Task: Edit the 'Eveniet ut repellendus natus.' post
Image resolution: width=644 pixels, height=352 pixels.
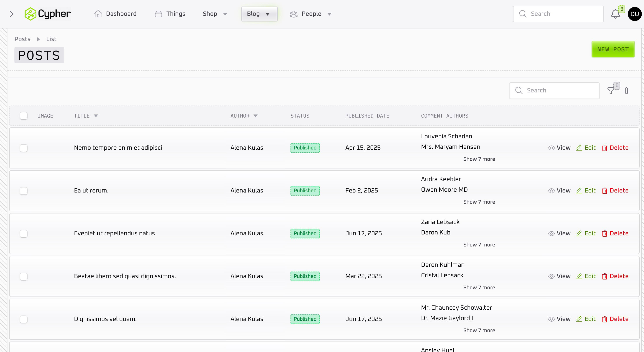Action: (x=586, y=233)
